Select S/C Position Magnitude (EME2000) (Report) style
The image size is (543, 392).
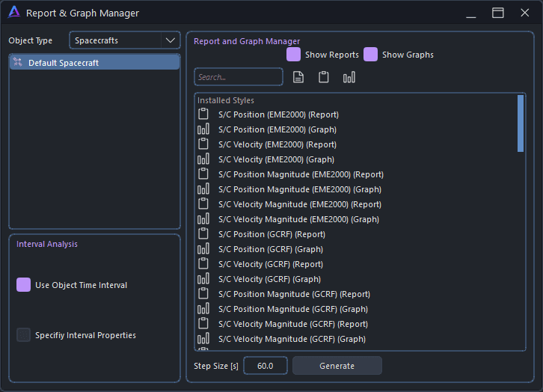[x=357, y=174]
